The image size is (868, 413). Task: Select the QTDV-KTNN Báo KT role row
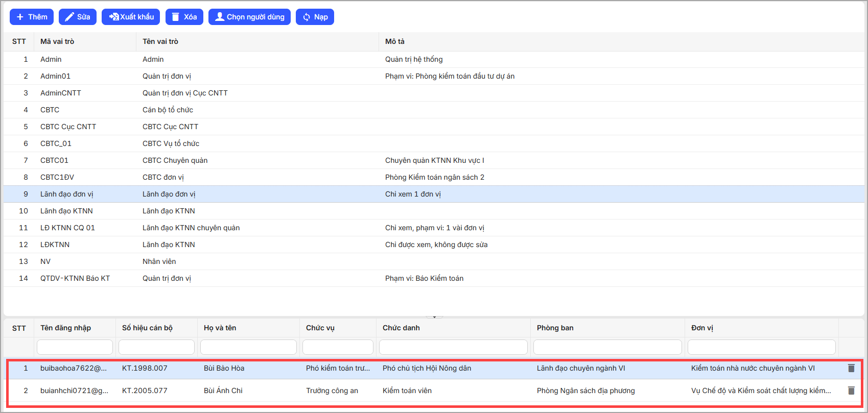pyautogui.click(x=153, y=279)
